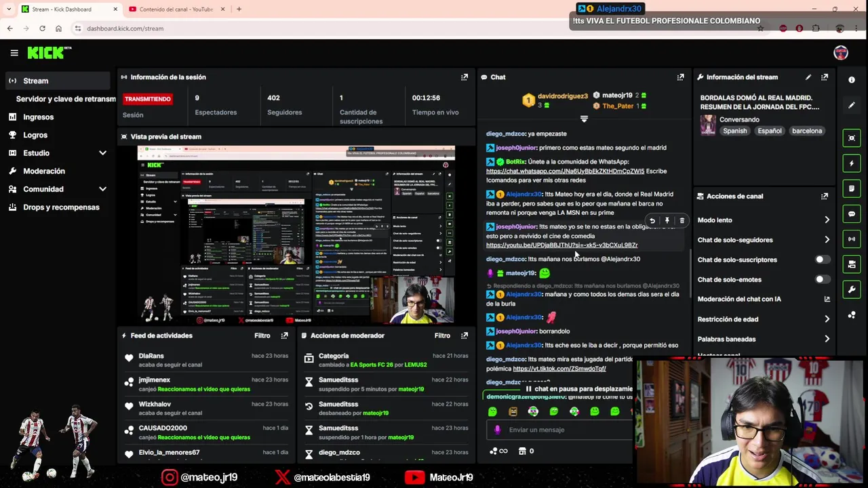Toggle the chat bubble widget icon
This screenshot has height=488, width=868.
[852, 213]
